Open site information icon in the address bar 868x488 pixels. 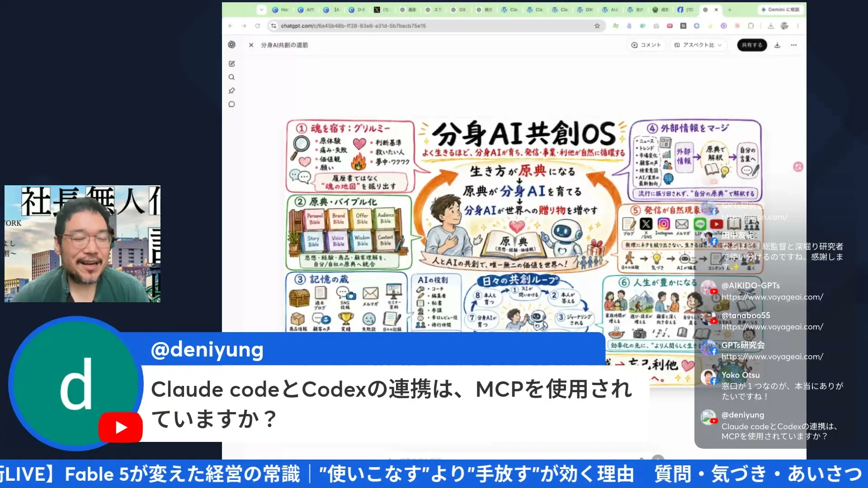tap(274, 26)
